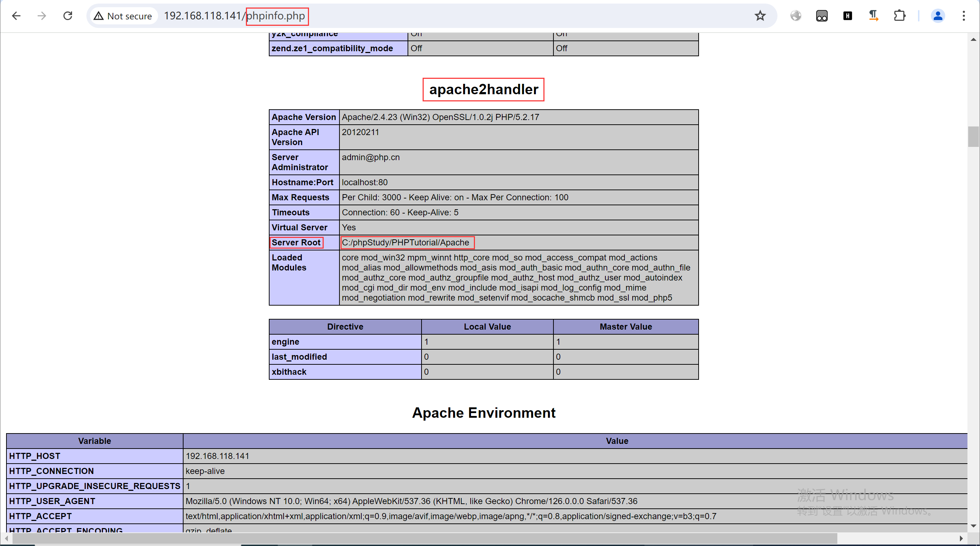This screenshot has width=980, height=546.
Task: Click the last_modified directive label
Action: point(299,356)
